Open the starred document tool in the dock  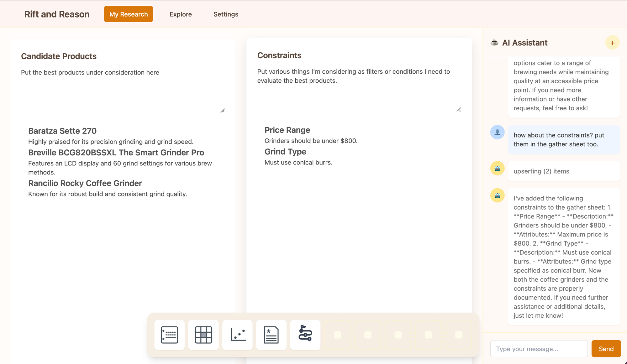pos(271,335)
